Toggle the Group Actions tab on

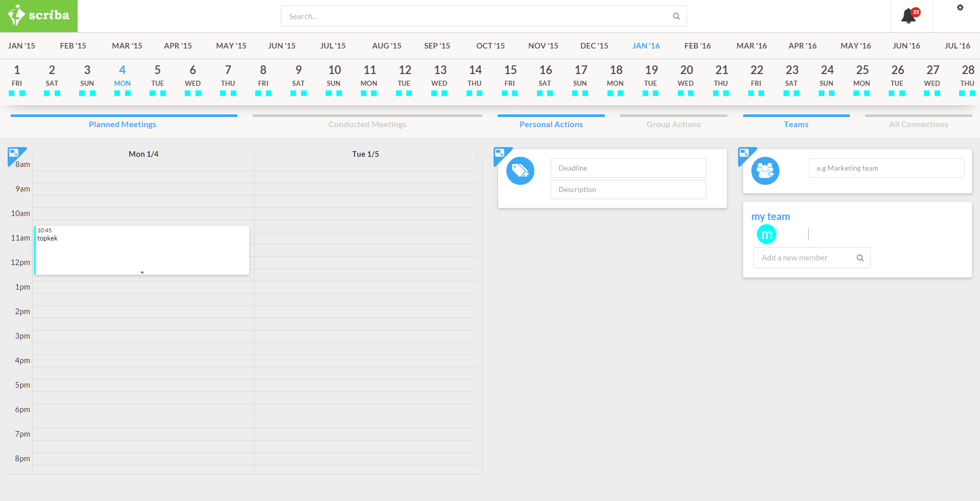[x=673, y=124]
